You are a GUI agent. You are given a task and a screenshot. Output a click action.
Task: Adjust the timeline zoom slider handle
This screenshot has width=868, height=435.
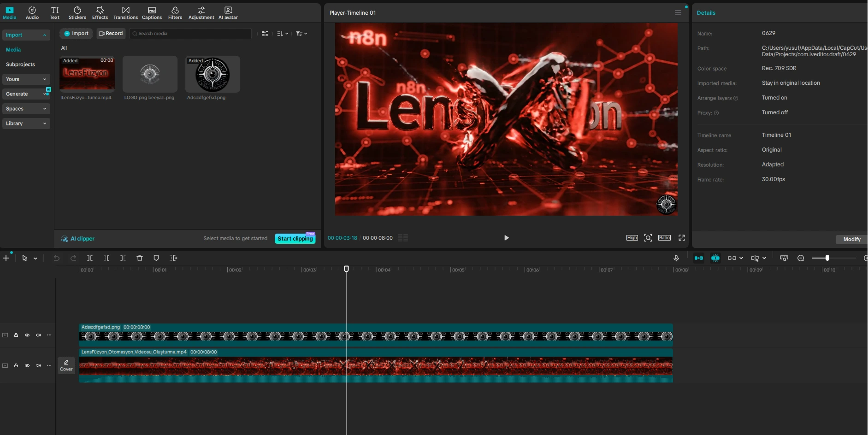click(827, 258)
